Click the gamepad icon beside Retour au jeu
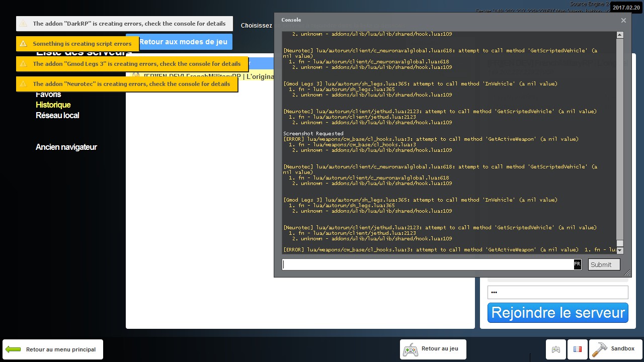644x362 pixels. pos(411,349)
